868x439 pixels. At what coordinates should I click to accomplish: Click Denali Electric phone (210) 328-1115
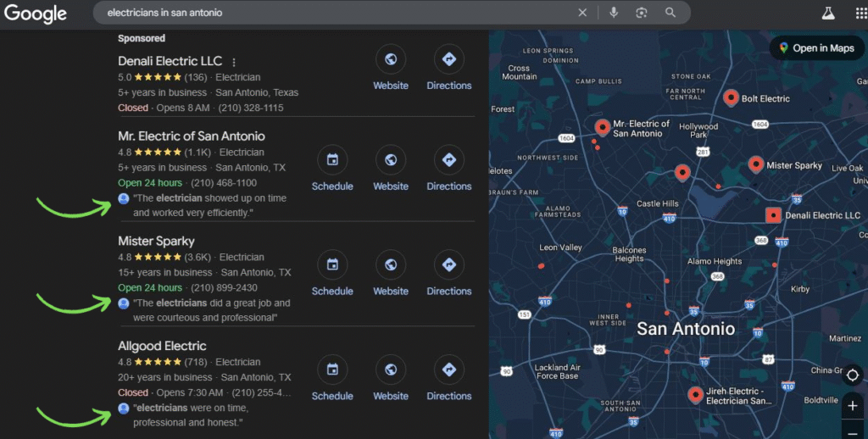pos(251,108)
